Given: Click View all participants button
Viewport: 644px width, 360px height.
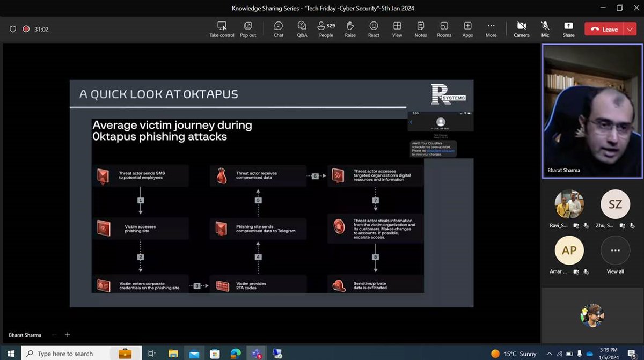Looking at the screenshot, I should 615,250.
